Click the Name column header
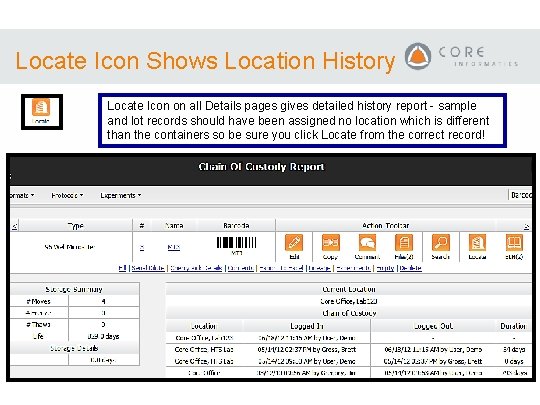 174,226
